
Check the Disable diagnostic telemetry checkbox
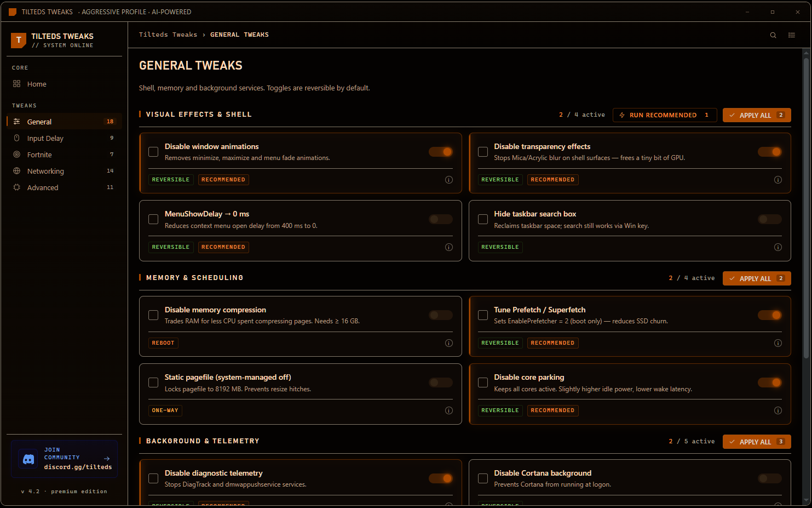153,478
